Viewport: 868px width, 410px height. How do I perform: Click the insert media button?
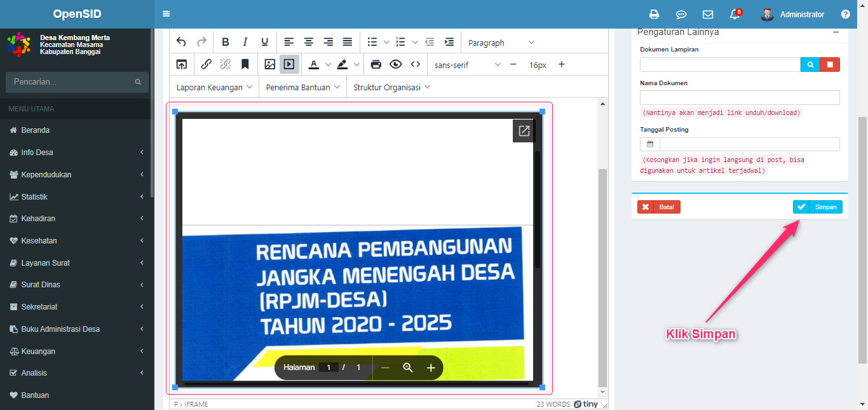pos(289,64)
